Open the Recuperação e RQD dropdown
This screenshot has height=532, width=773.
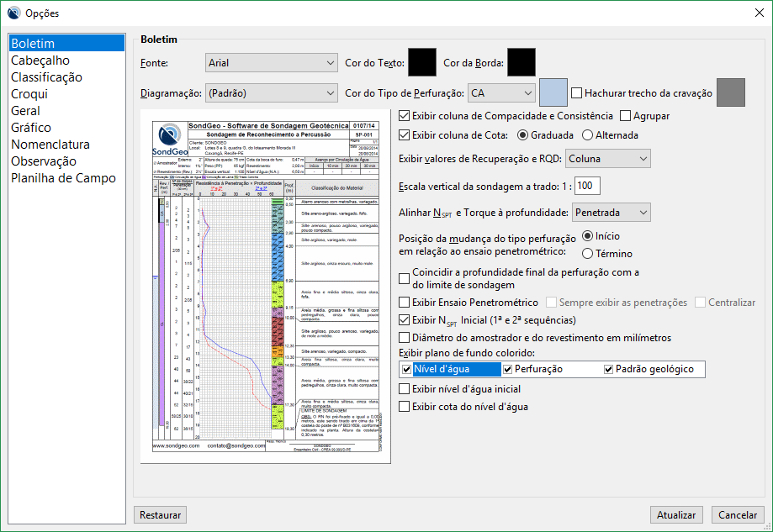(608, 159)
